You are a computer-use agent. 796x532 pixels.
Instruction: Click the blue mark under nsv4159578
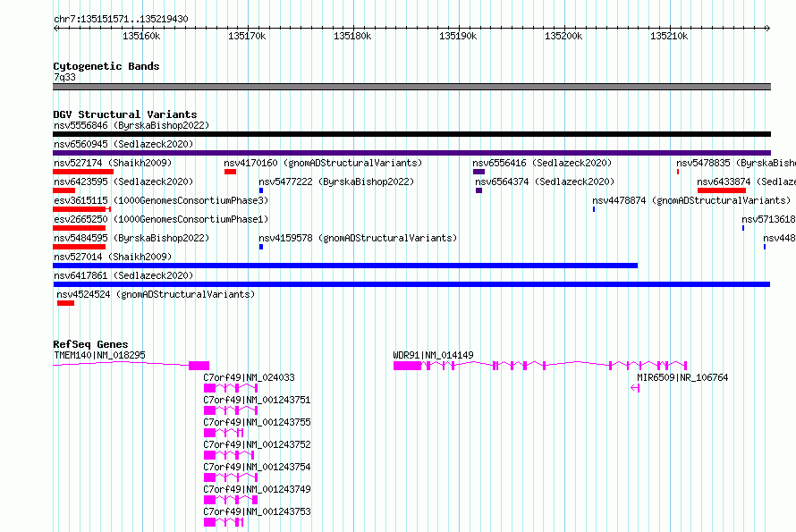pos(261,247)
